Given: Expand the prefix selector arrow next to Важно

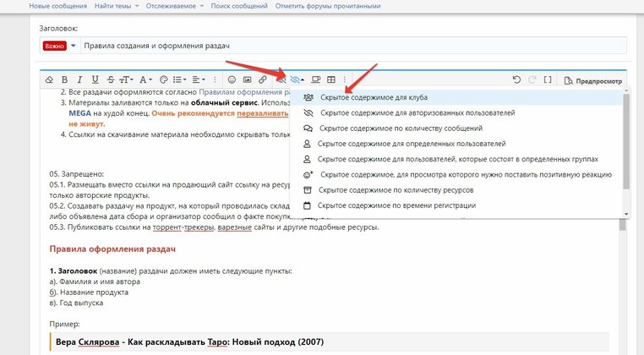Looking at the screenshot, I should click(x=74, y=46).
